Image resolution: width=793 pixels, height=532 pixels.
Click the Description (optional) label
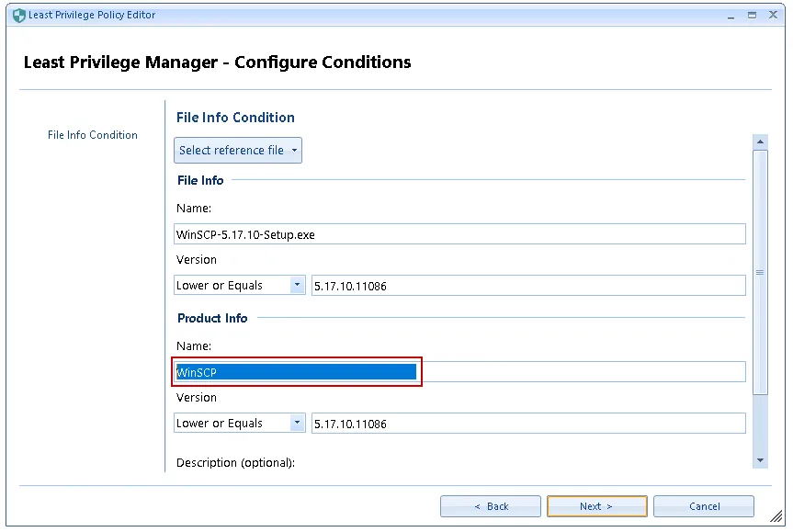pyautogui.click(x=235, y=463)
